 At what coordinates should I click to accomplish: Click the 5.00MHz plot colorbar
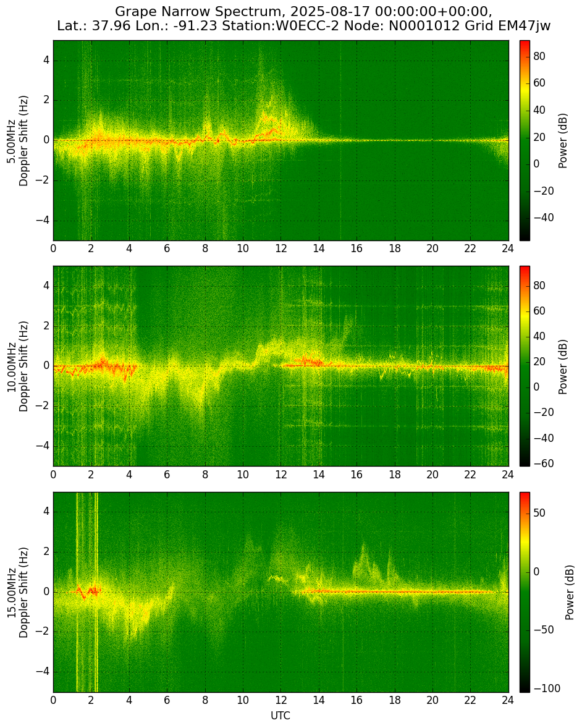tap(525, 140)
